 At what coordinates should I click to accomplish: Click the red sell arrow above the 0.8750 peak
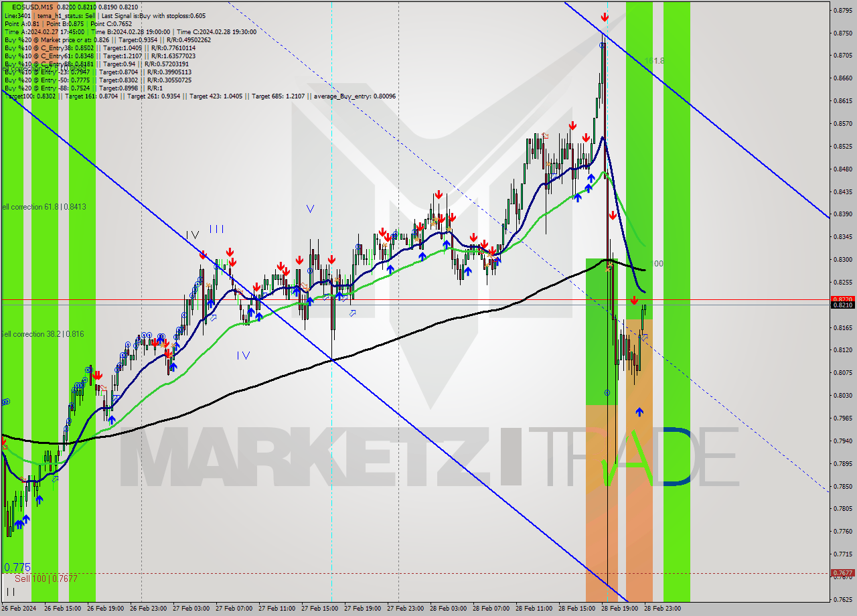[x=605, y=17]
